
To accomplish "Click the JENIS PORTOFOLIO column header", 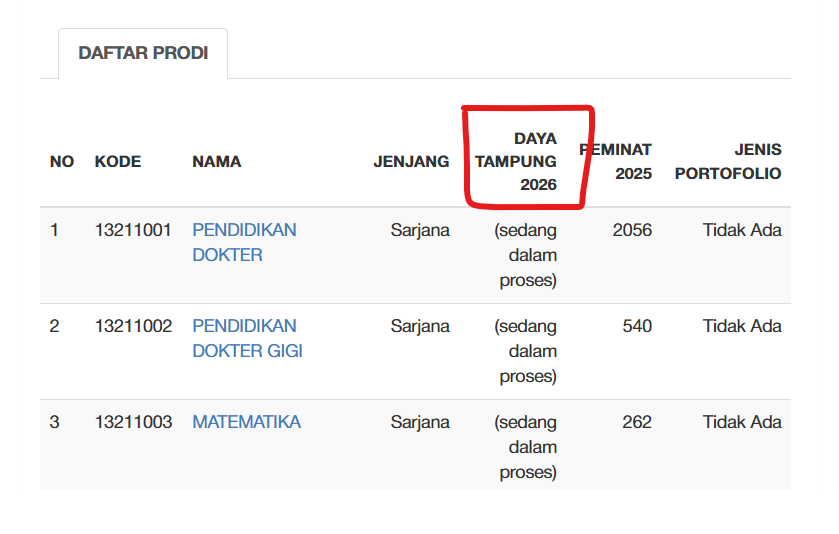I will [x=728, y=161].
